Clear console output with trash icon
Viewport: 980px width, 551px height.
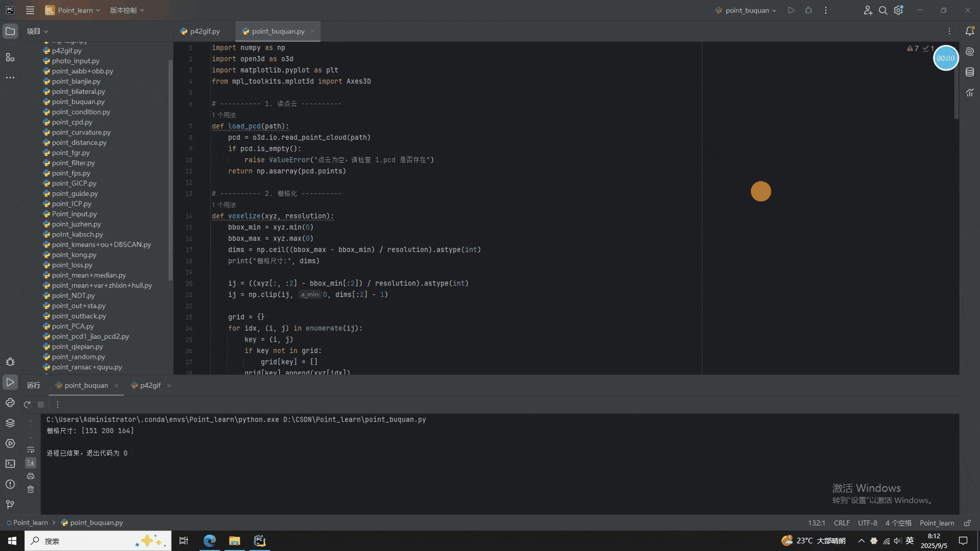tap(30, 489)
